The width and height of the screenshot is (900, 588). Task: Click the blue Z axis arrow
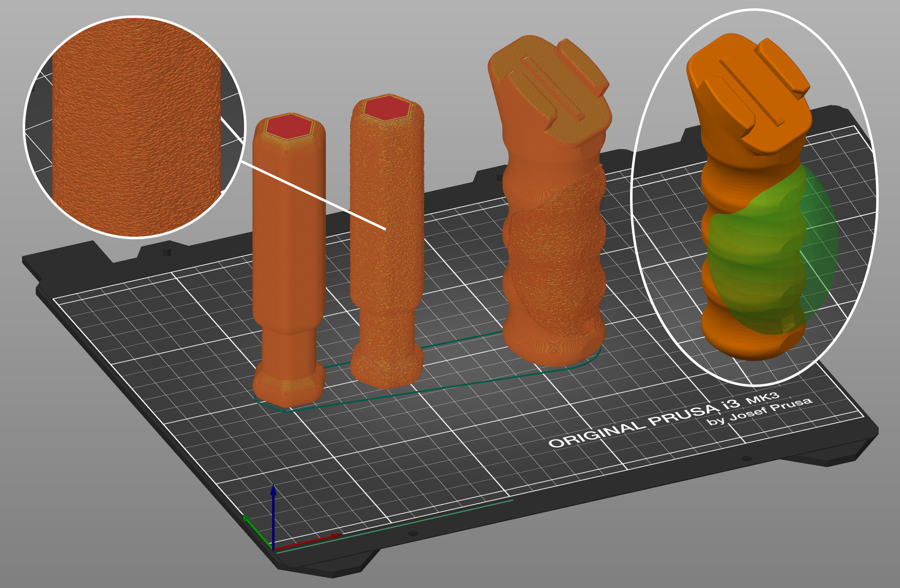click(x=273, y=493)
